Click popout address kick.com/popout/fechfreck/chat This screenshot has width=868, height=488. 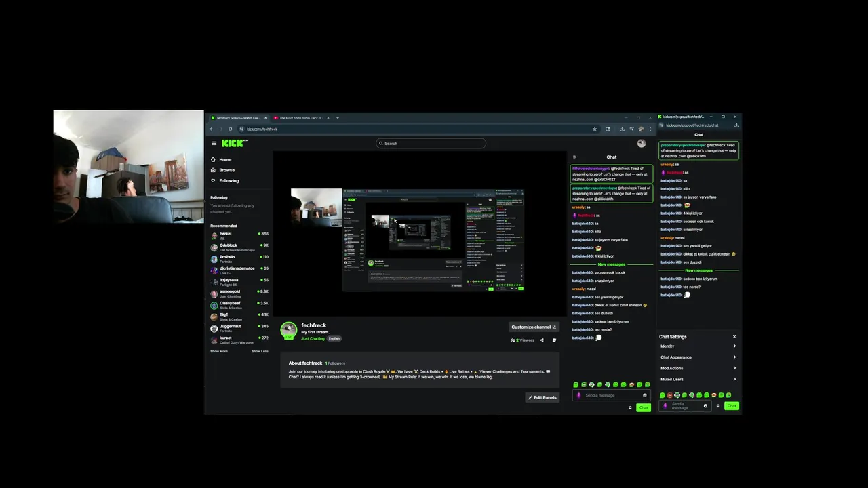[x=692, y=125]
